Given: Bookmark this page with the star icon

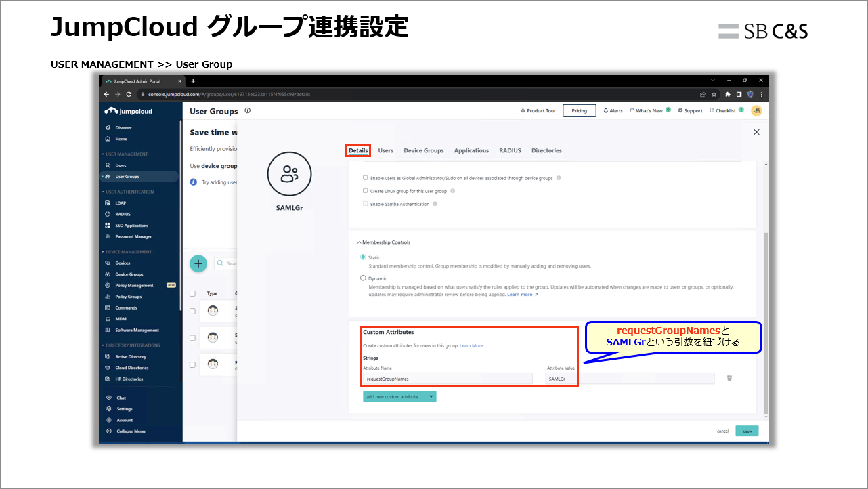Looking at the screenshot, I should click(714, 94).
